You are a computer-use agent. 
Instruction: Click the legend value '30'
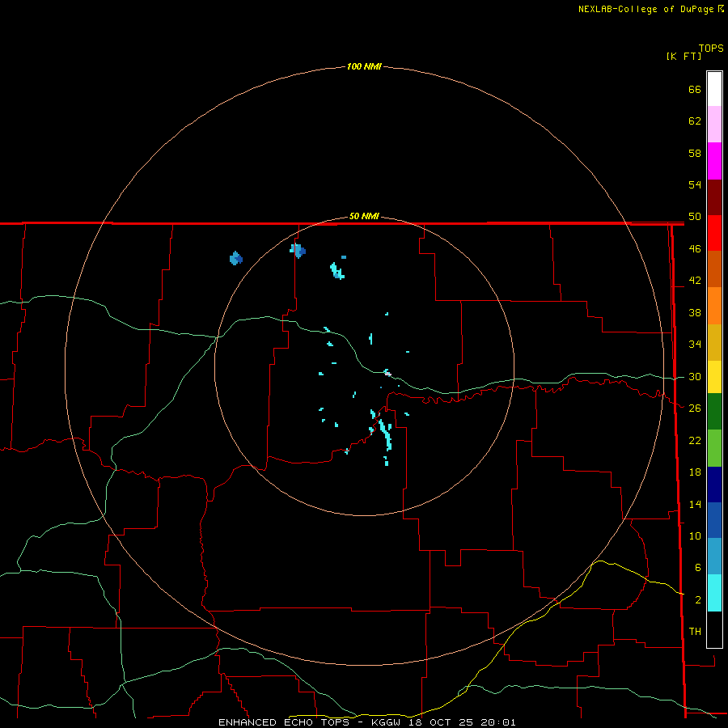pos(695,376)
